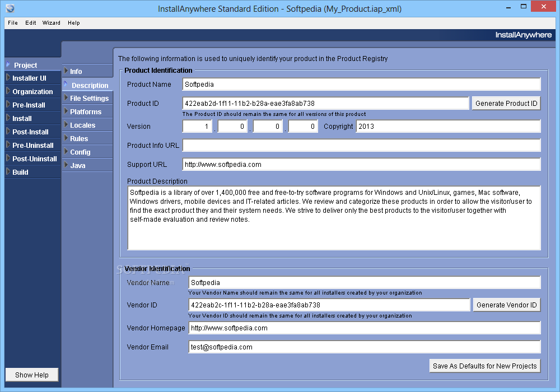Open the Pre-Install section
560x392 pixels.
(x=33, y=105)
